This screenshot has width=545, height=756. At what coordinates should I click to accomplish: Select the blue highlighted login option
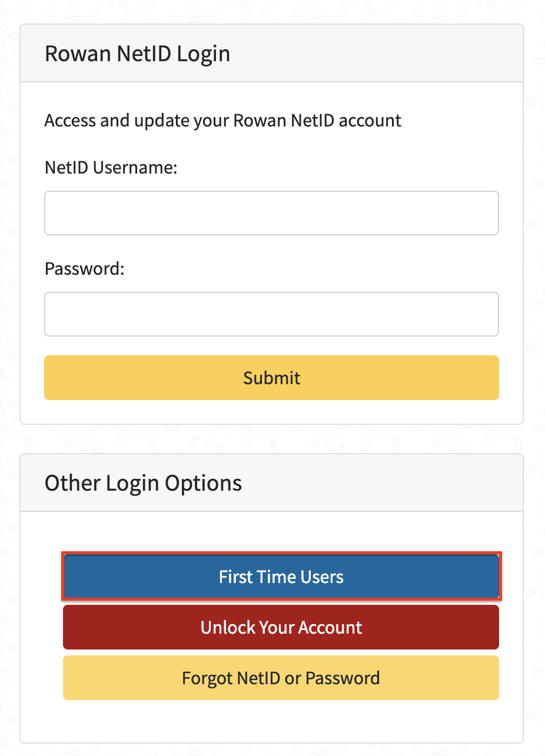pyautogui.click(x=281, y=577)
